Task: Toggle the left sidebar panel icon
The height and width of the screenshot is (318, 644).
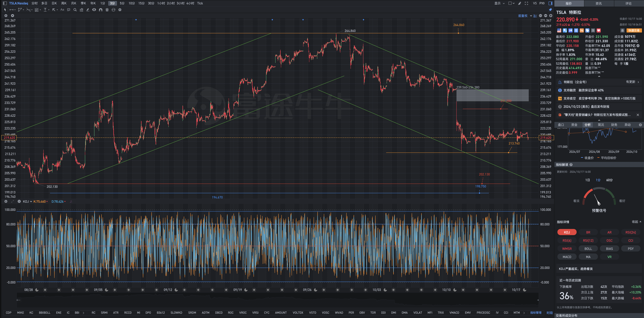Action: (x=5, y=3)
